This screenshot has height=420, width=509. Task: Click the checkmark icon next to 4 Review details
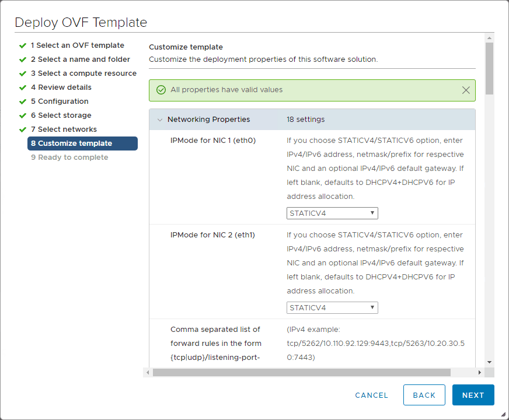(23, 87)
